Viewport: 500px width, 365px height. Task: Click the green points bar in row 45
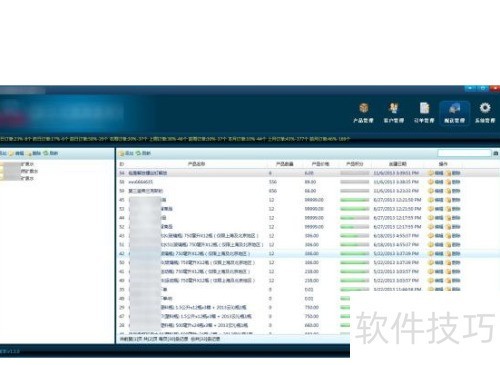coord(355,200)
